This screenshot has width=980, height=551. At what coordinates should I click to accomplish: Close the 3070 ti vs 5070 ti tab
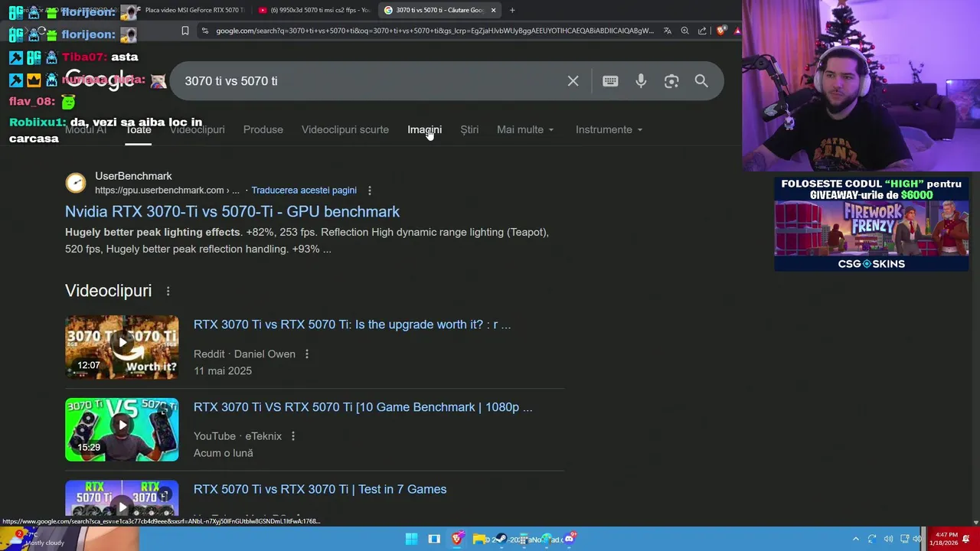493,10
